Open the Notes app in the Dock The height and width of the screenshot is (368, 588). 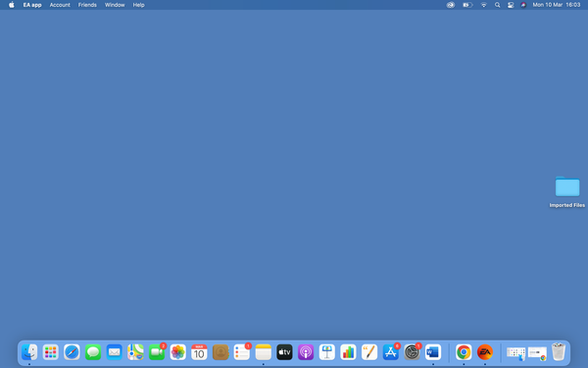click(263, 352)
